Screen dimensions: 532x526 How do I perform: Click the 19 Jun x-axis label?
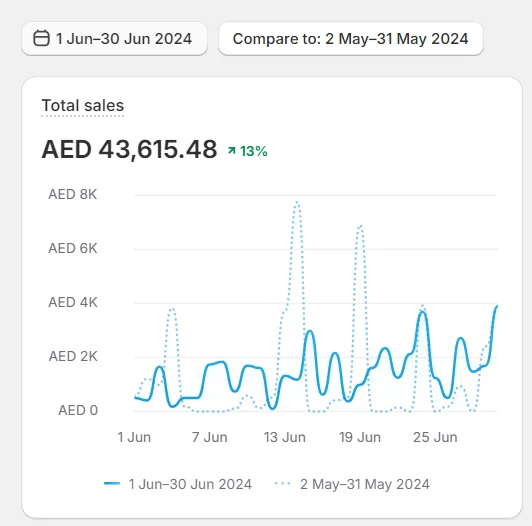point(360,437)
